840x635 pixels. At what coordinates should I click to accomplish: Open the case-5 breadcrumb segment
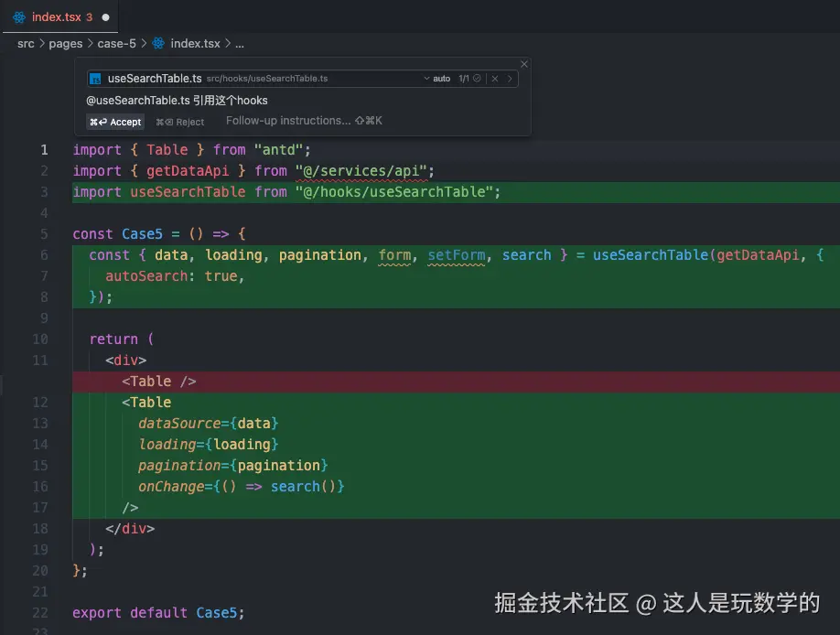[x=116, y=43]
